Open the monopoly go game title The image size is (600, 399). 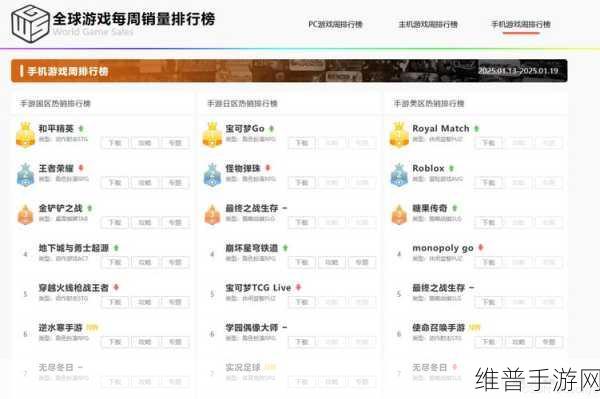pyautogui.click(x=443, y=248)
